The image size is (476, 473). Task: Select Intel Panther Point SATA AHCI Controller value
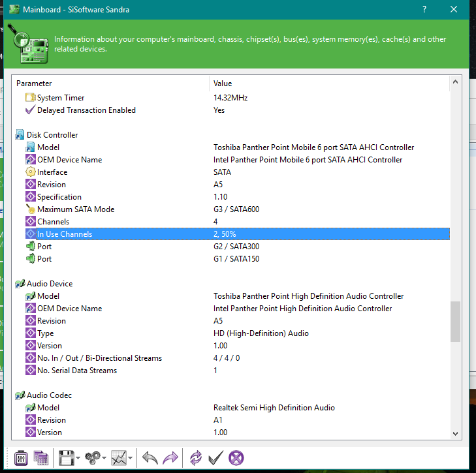coord(308,160)
